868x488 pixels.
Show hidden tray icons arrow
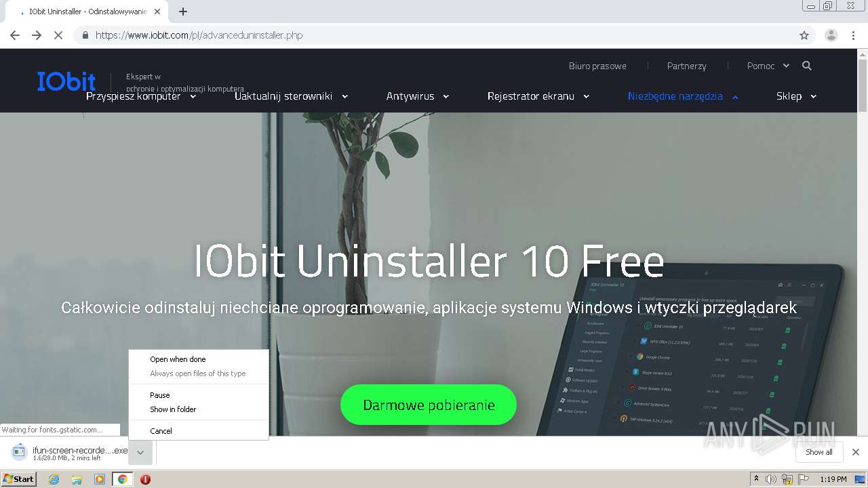756,479
